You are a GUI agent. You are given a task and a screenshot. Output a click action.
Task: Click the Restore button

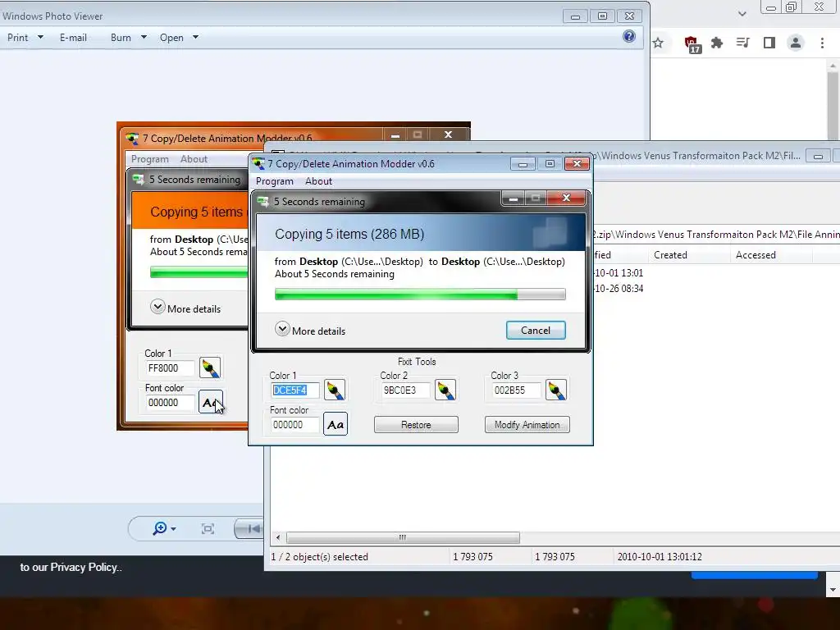point(416,425)
